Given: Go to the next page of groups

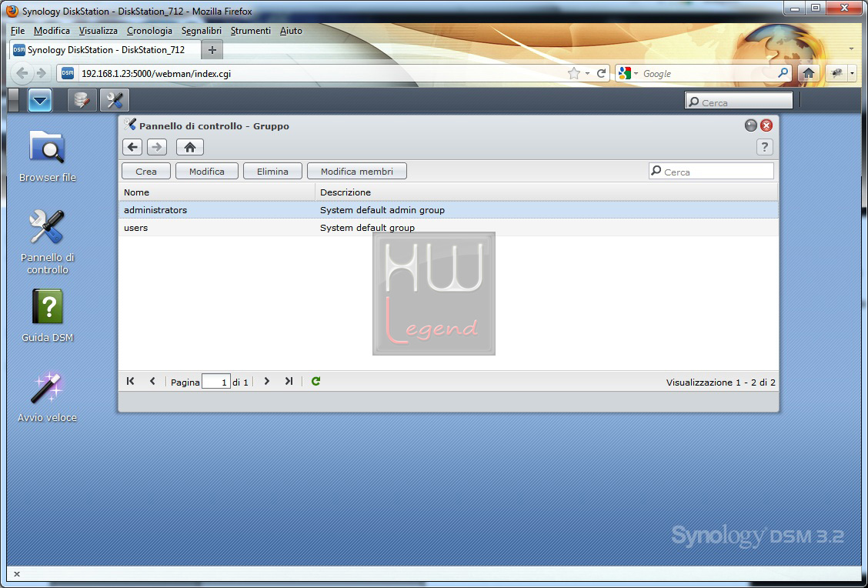Looking at the screenshot, I should tap(267, 381).
